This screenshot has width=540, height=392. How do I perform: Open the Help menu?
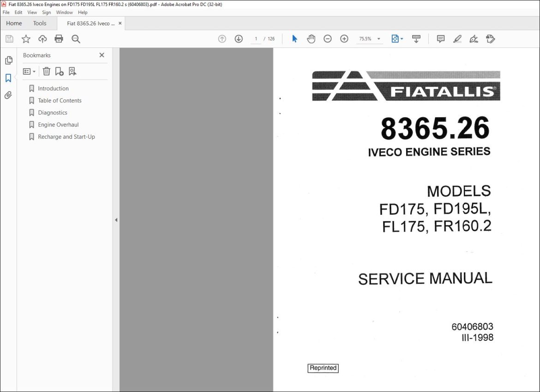pos(83,12)
